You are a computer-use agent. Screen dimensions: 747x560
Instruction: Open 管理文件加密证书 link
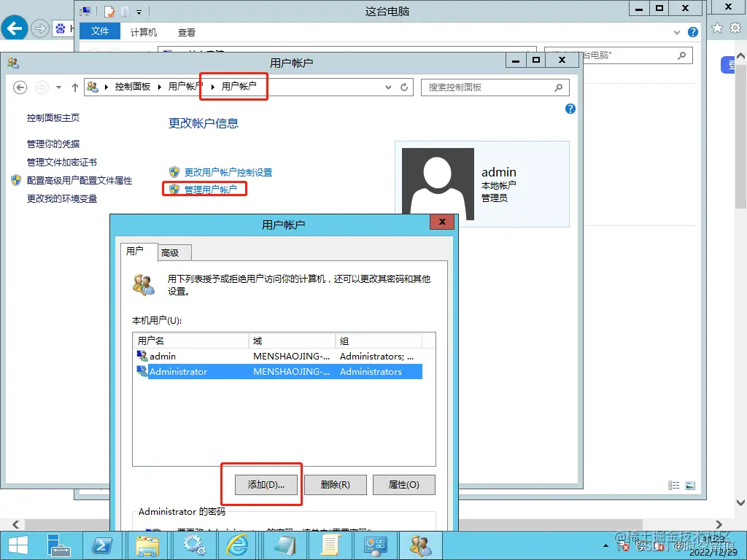pos(62,163)
